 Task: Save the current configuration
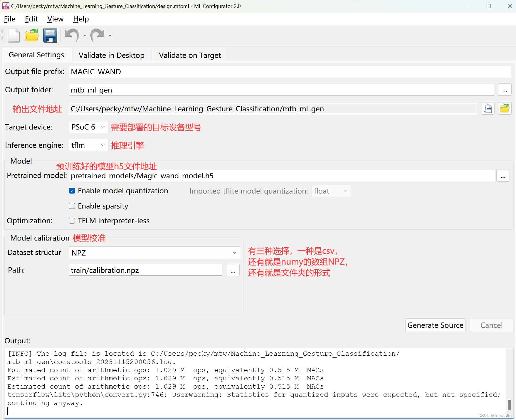[50, 35]
